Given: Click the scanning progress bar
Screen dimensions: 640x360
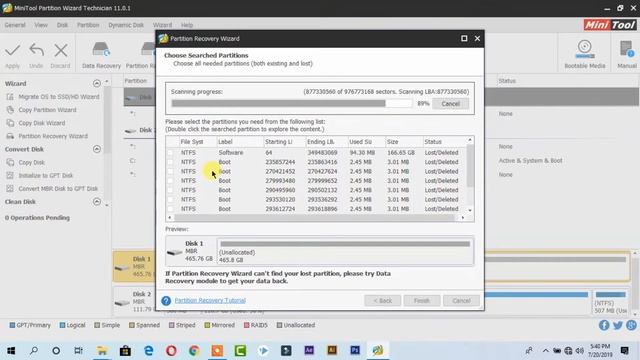Looking at the screenshot, I should pyautogui.click(x=291, y=104).
